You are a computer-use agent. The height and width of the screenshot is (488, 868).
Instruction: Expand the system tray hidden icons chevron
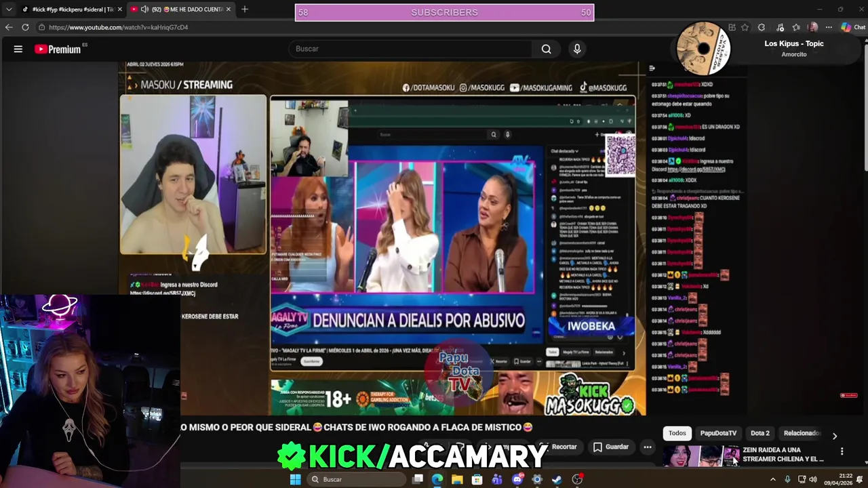point(772,479)
